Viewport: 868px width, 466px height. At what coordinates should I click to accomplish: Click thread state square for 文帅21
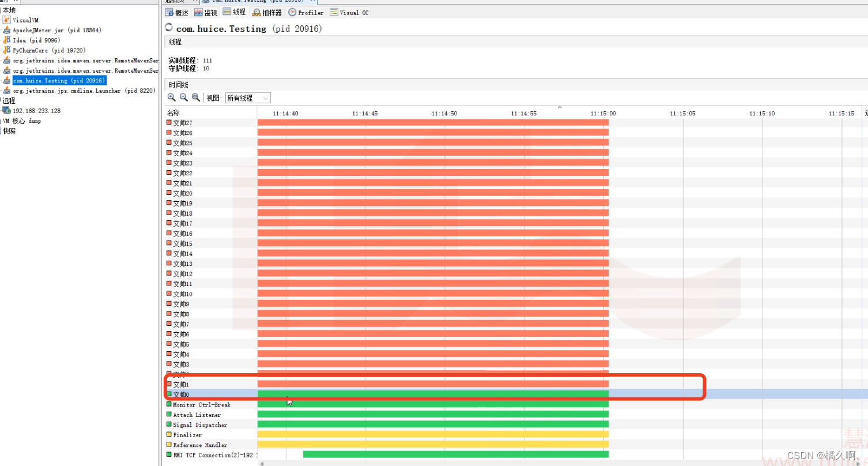pos(169,183)
